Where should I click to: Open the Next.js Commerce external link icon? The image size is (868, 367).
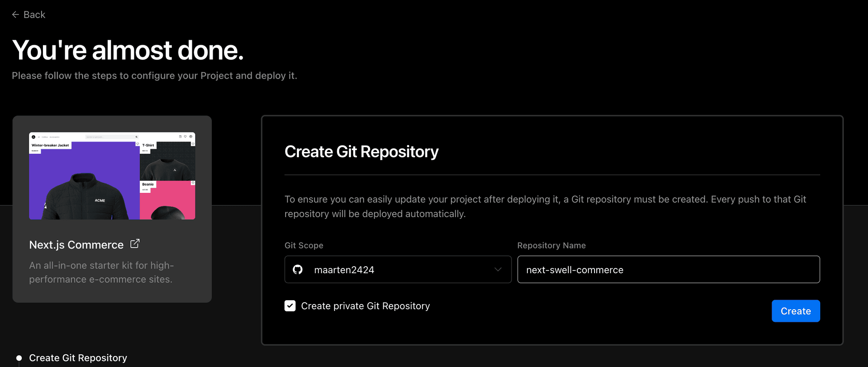[135, 244]
